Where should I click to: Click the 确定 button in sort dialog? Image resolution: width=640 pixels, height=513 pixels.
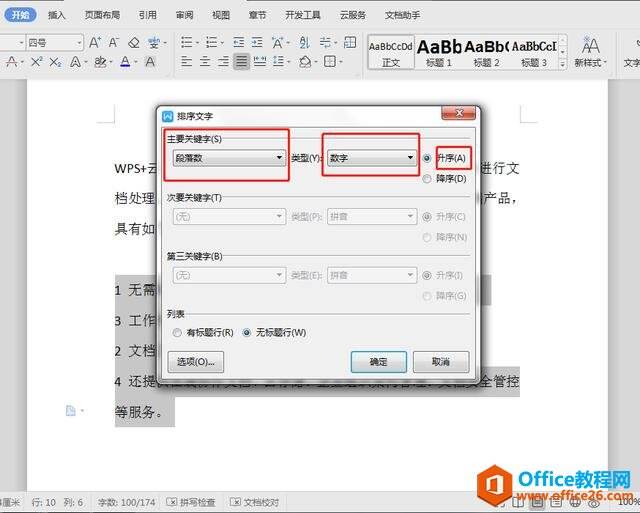click(x=378, y=362)
